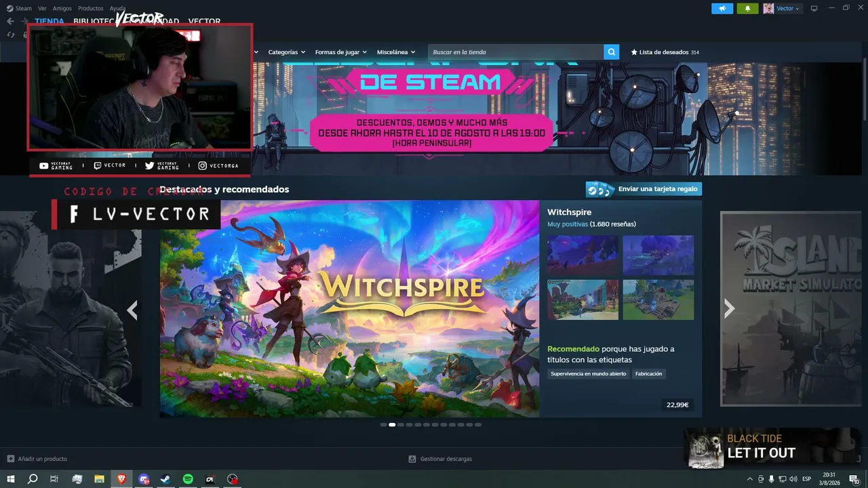Switch to the VECTOR profile tab
This screenshot has width=868, height=488.
[x=204, y=22]
